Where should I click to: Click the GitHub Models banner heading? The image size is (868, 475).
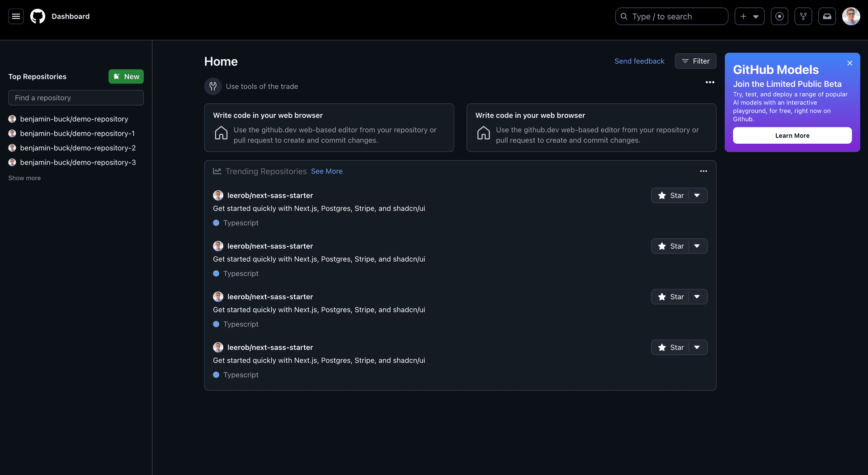pos(776,70)
